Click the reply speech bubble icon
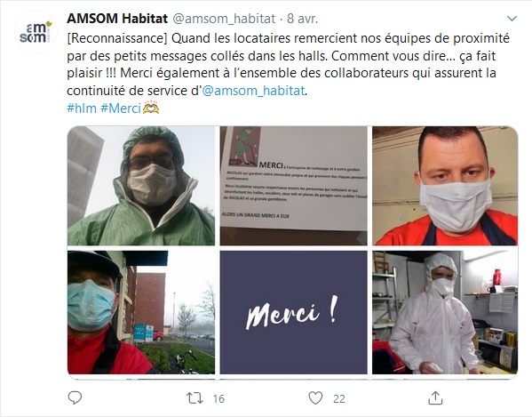This screenshot has width=532, height=417. pyautogui.click(x=75, y=397)
